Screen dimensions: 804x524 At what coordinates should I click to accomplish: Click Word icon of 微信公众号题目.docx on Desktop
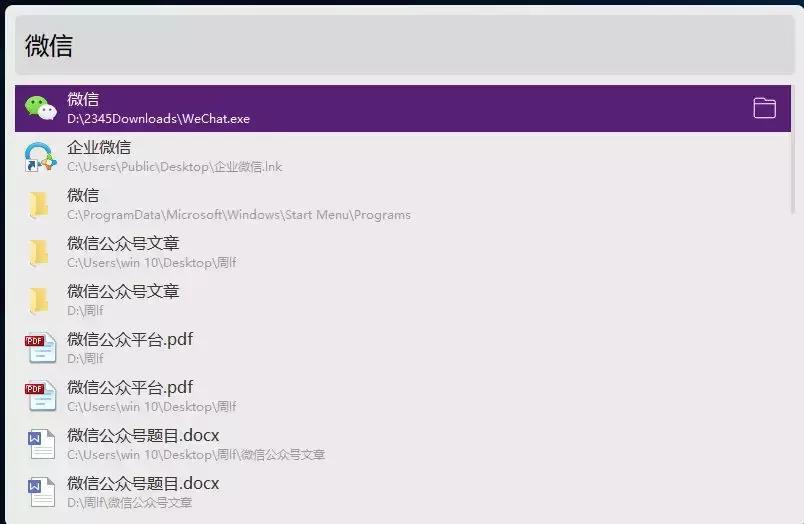(41, 444)
